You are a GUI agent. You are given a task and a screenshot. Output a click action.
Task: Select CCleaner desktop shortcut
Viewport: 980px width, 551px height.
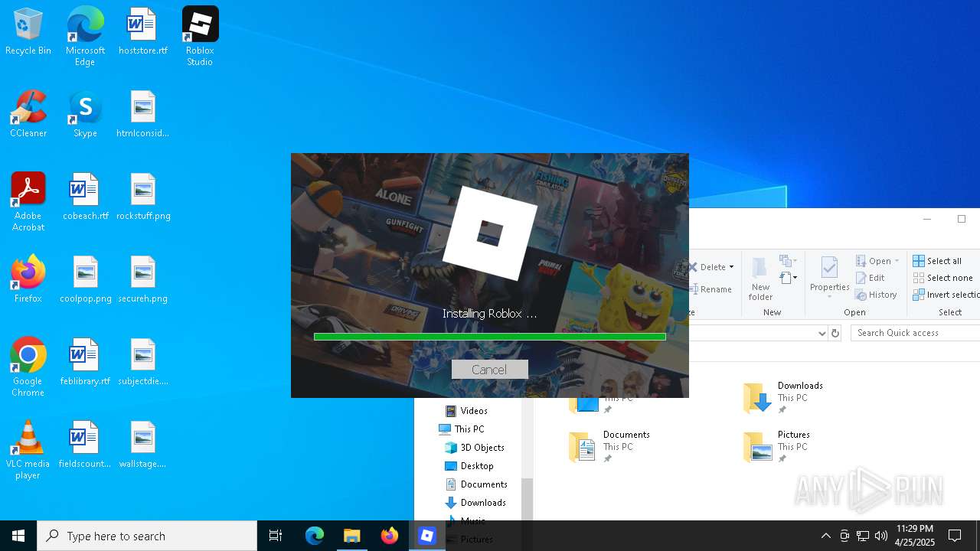point(28,115)
